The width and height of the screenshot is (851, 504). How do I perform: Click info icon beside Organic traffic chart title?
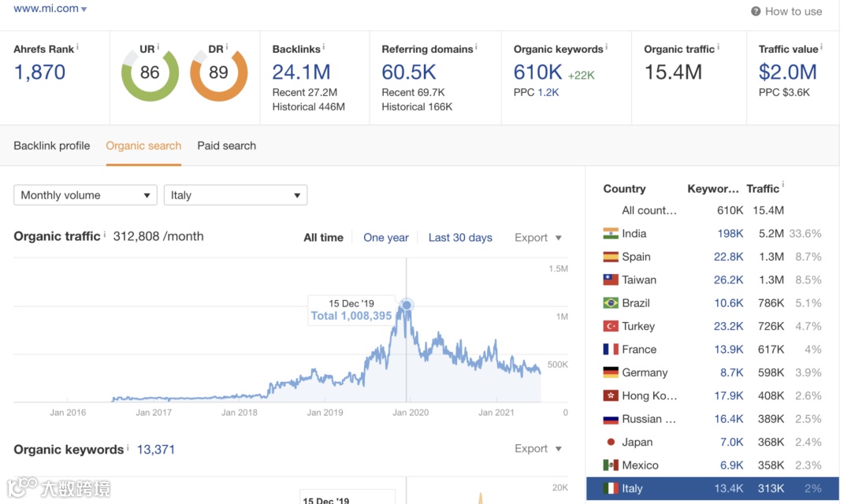(105, 235)
